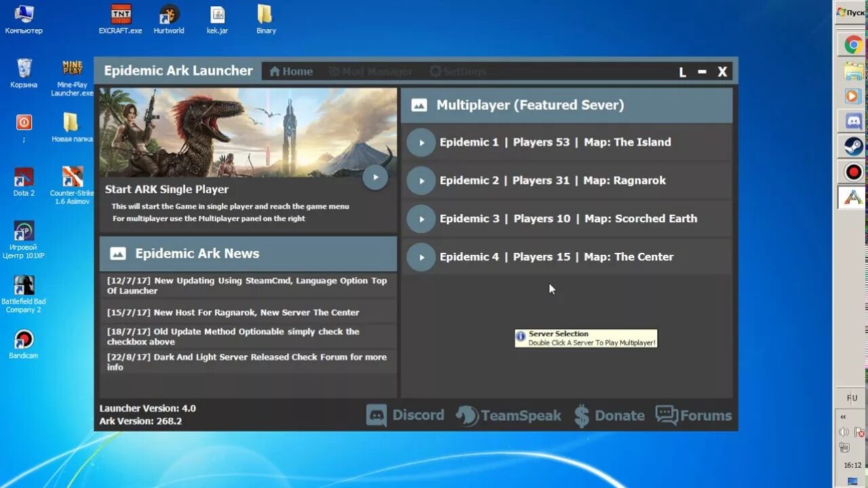
Task: Launch server Epidemic 2 with its play icon
Action: (x=421, y=181)
